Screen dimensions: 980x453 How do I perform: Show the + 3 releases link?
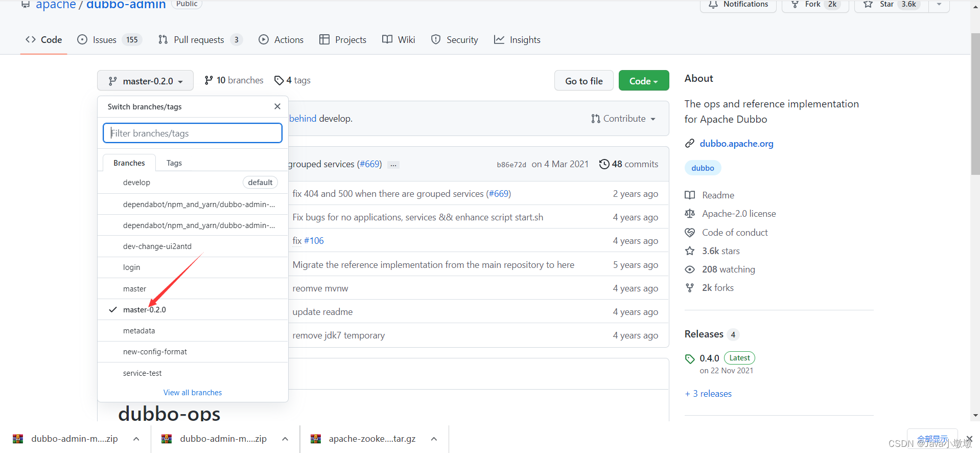[708, 394]
